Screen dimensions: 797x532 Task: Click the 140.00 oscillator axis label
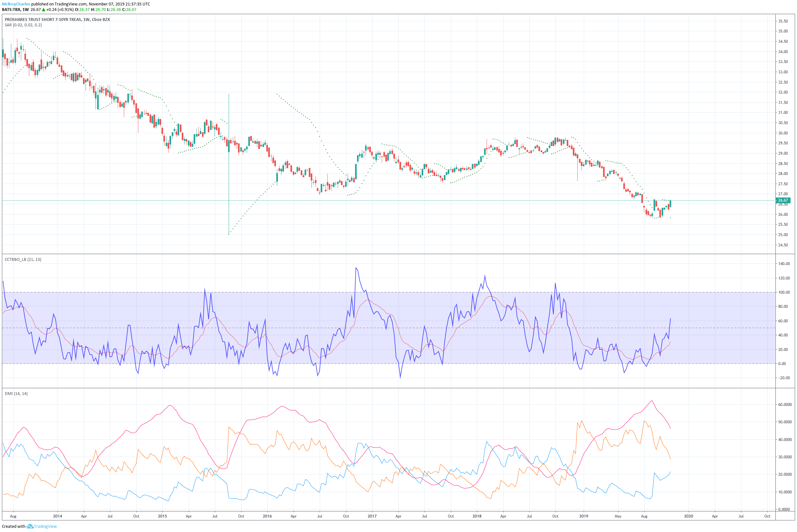coord(784,264)
